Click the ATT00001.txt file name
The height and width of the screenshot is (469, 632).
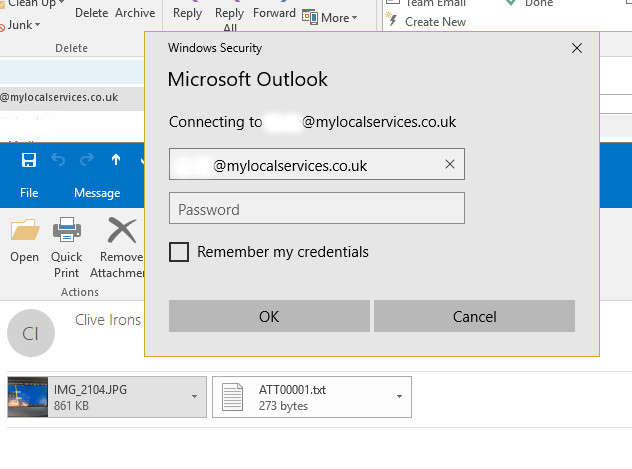click(292, 390)
